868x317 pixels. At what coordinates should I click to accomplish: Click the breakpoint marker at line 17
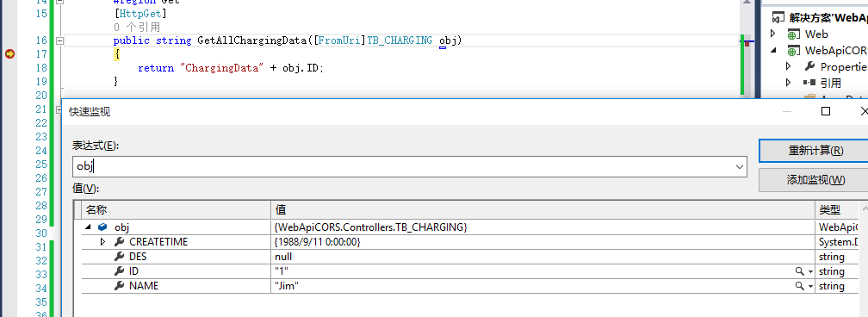coord(9,53)
